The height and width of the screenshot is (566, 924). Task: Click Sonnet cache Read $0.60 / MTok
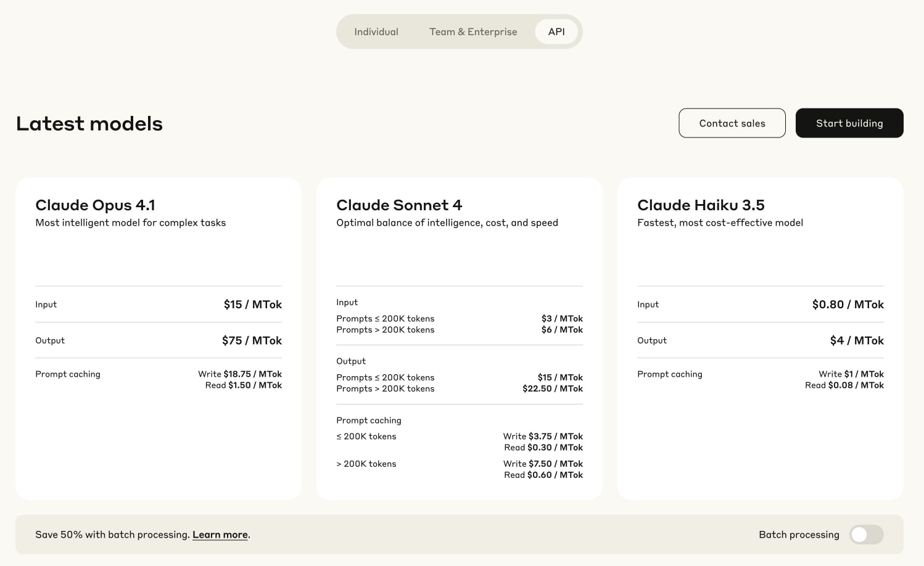[x=543, y=475]
